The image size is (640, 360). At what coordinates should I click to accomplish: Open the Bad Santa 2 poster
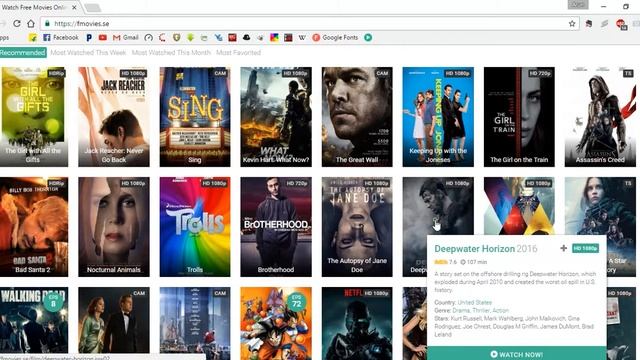[x=33, y=227]
